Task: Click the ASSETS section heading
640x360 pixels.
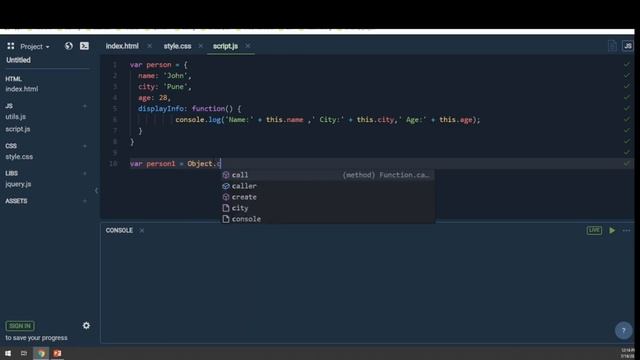Action: 16,201
